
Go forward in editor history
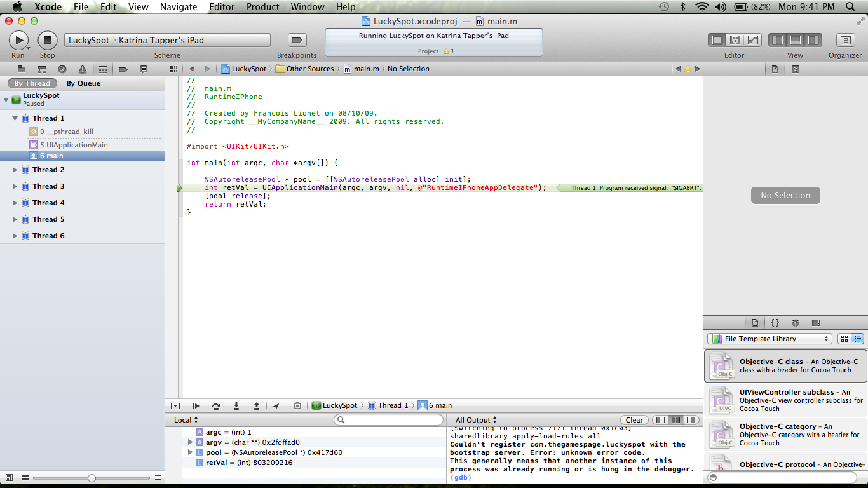click(207, 69)
